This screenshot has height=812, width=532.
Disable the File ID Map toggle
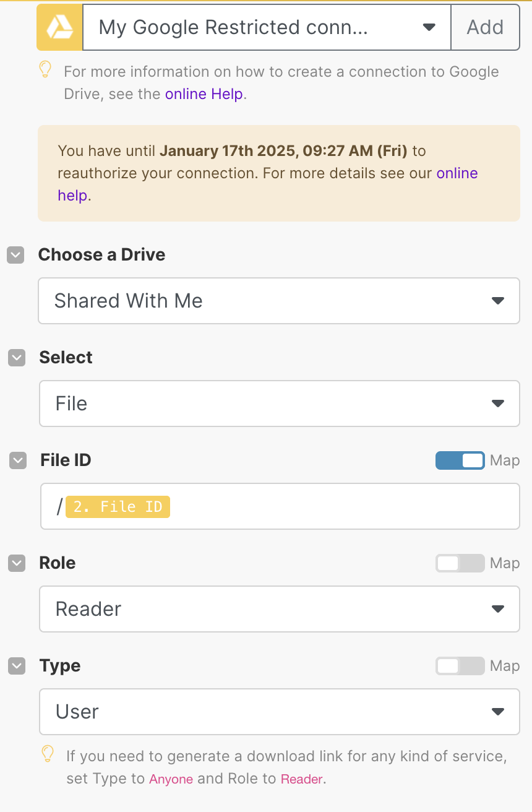click(x=460, y=460)
